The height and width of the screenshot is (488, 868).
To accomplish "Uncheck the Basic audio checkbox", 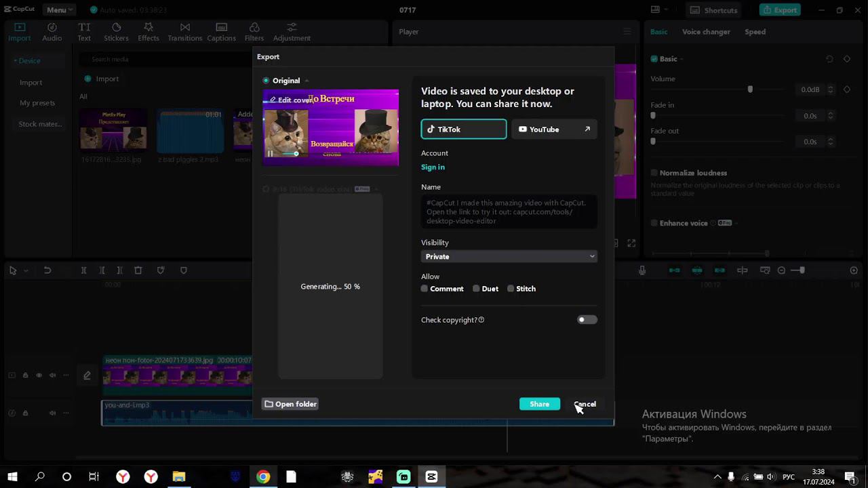I will pos(654,59).
